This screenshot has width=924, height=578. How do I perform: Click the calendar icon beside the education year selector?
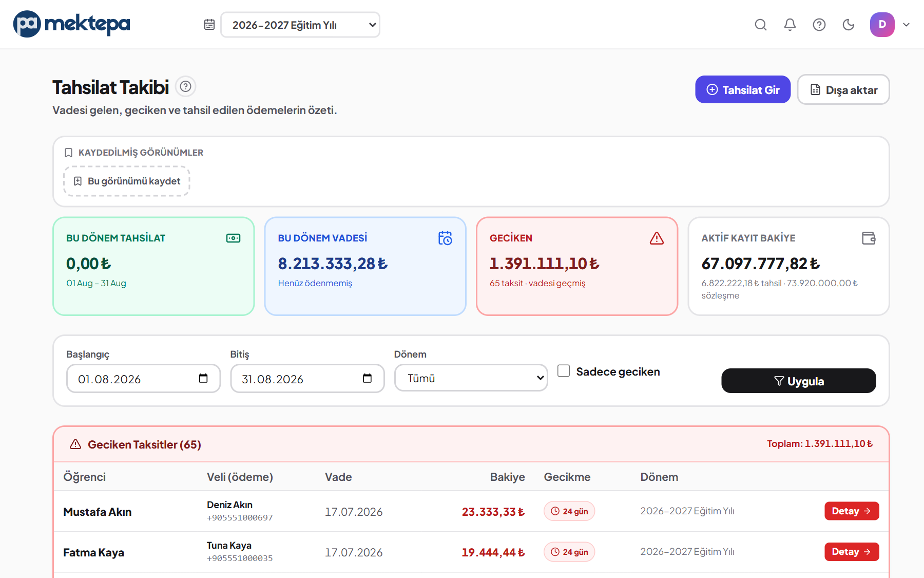209,25
